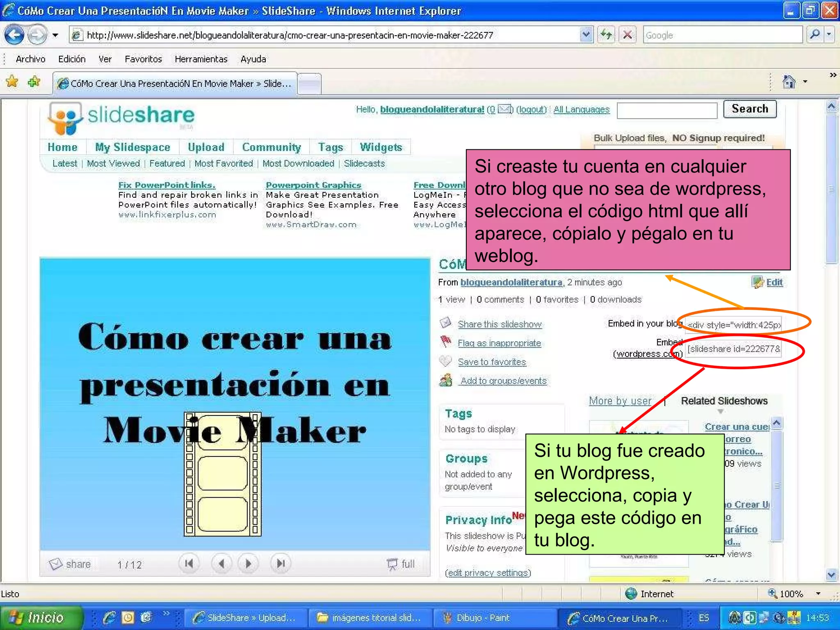Click the logout link
Image resolution: width=840 pixels, height=630 pixels.
[532, 110]
